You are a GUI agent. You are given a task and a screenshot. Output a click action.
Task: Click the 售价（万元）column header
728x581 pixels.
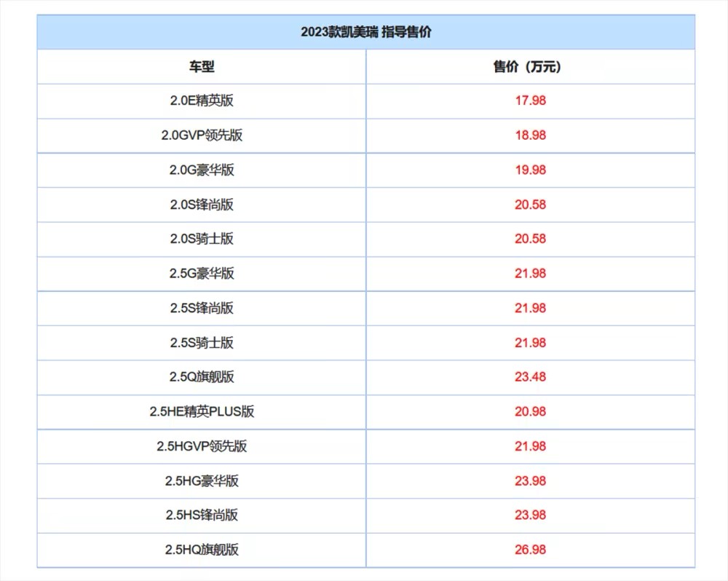530,67
